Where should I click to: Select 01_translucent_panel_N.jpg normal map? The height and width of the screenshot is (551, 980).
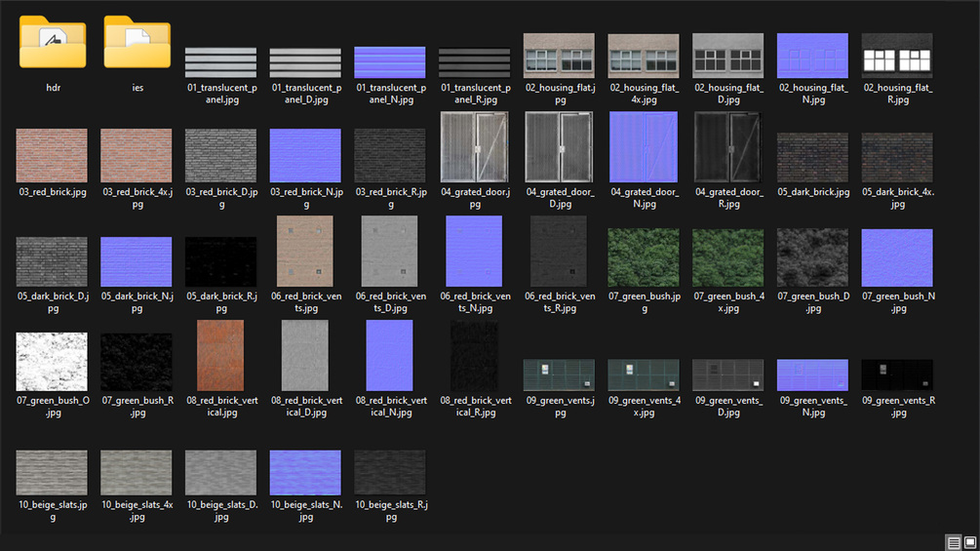(x=389, y=62)
